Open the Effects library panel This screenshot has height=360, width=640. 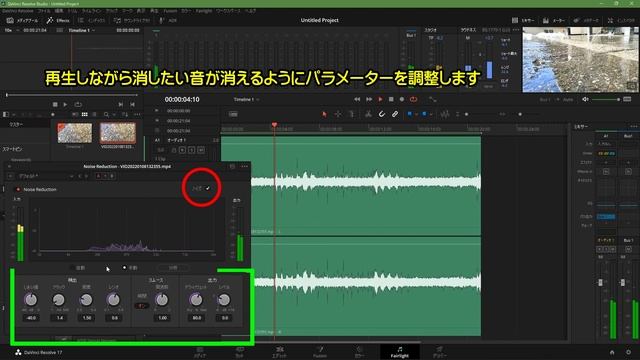click(58, 20)
